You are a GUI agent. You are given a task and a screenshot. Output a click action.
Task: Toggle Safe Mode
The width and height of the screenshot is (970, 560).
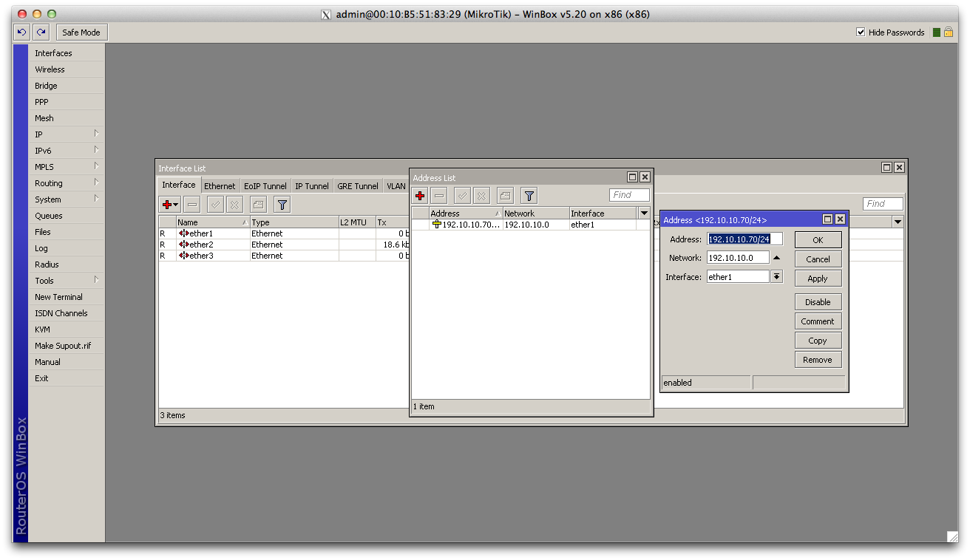[81, 33]
